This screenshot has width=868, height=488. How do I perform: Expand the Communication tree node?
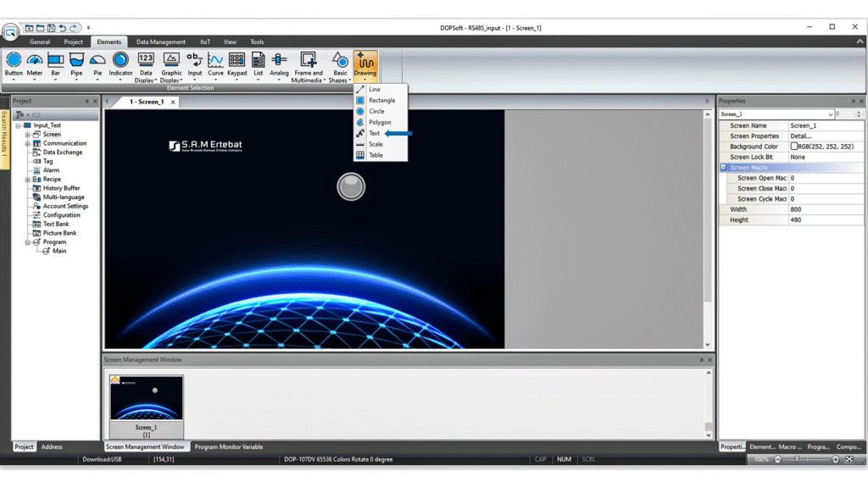(x=27, y=144)
